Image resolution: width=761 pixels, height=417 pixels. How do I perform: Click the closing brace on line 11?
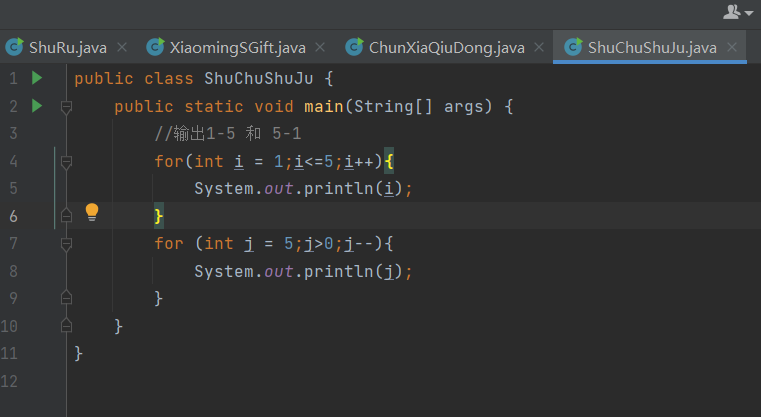pyautogui.click(x=79, y=353)
